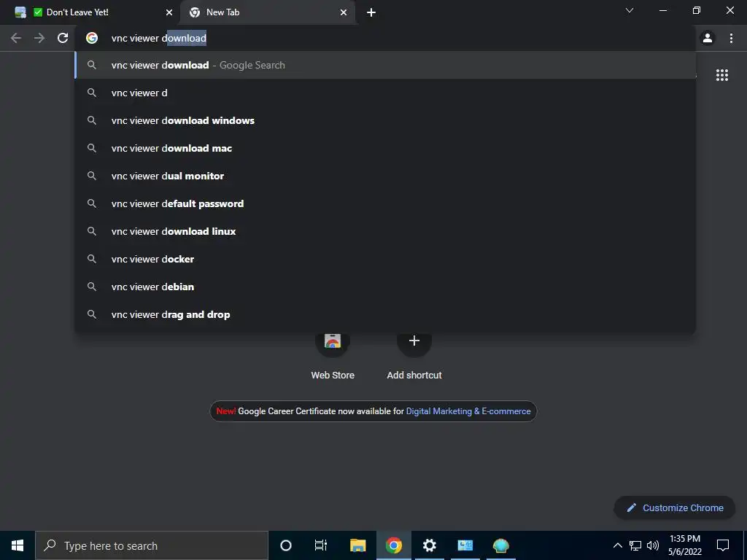Click the Chrome taskbar icon
Viewport: 747px width, 560px height.
[x=393, y=545]
